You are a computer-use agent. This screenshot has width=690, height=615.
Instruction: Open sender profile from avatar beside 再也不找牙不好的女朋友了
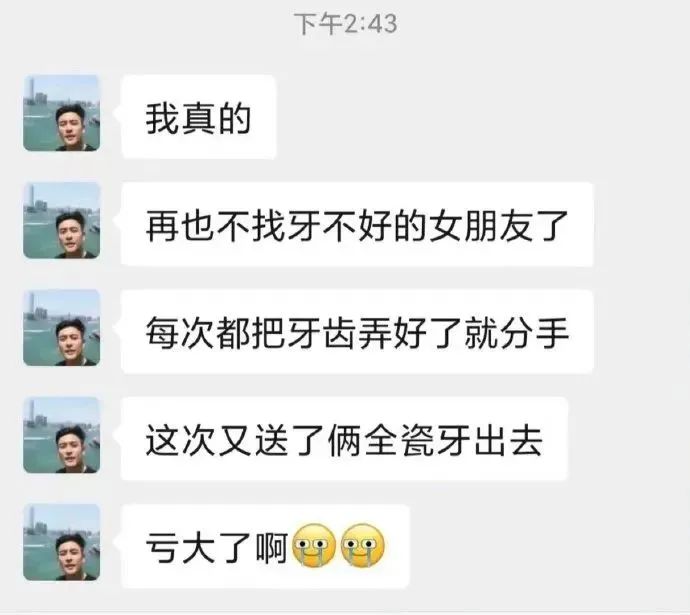click(62, 220)
